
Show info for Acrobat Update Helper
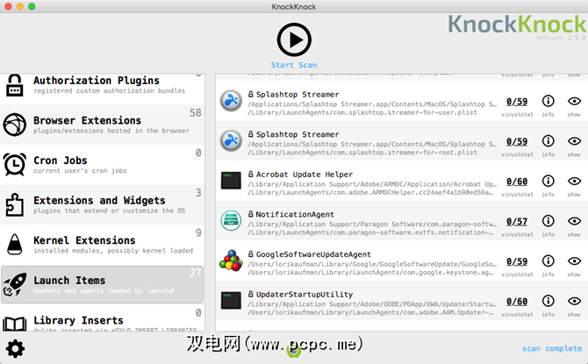[549, 181]
